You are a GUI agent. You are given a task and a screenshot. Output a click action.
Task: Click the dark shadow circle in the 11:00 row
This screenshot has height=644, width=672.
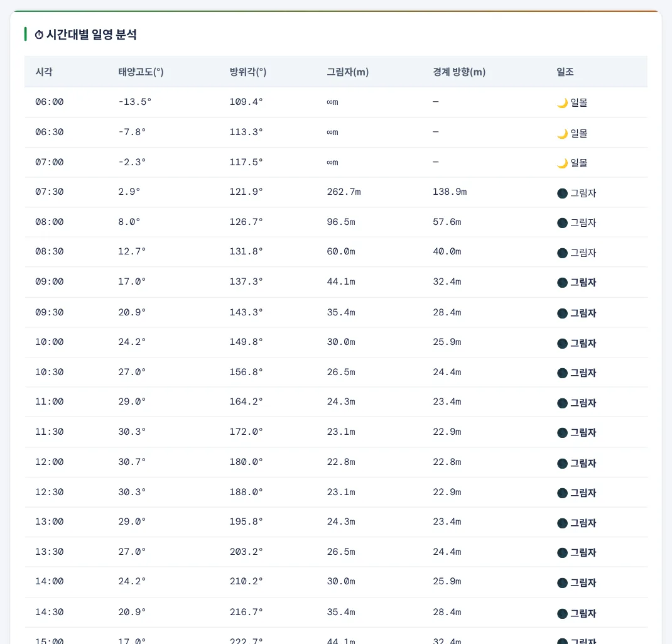pos(562,403)
